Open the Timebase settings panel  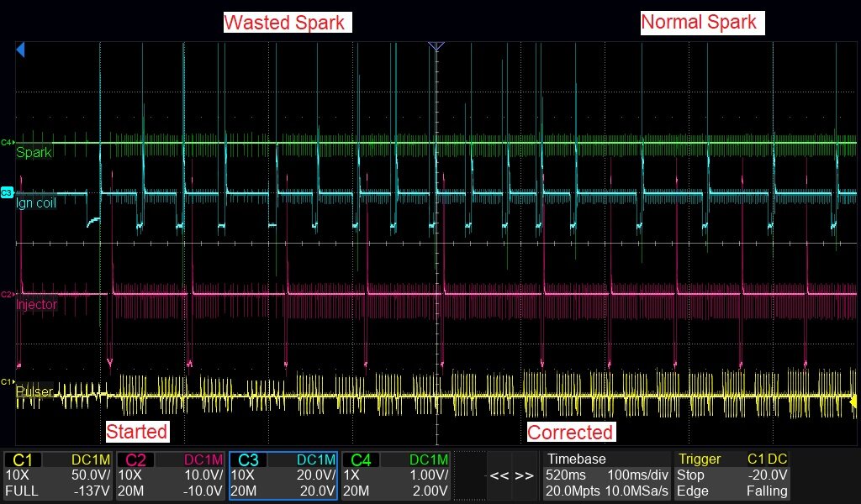605,475
